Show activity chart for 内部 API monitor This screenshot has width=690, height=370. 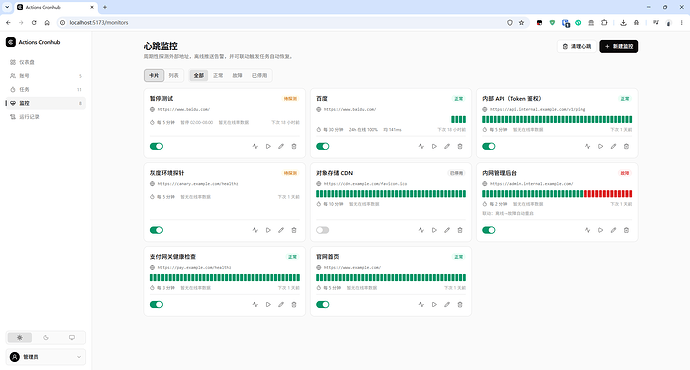[x=587, y=147]
